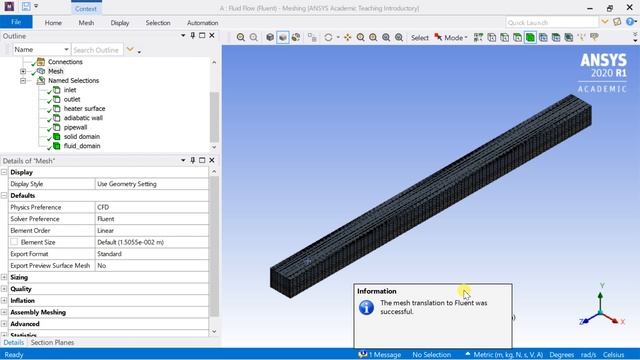The height and width of the screenshot is (360, 640).
Task: Click the random colors display icon
Action: (x=296, y=37)
